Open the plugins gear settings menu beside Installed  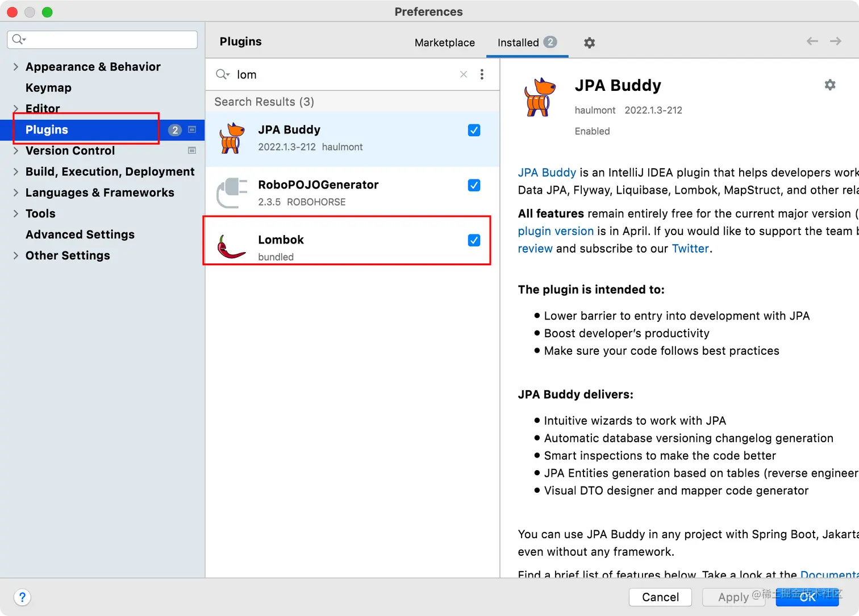(x=590, y=43)
